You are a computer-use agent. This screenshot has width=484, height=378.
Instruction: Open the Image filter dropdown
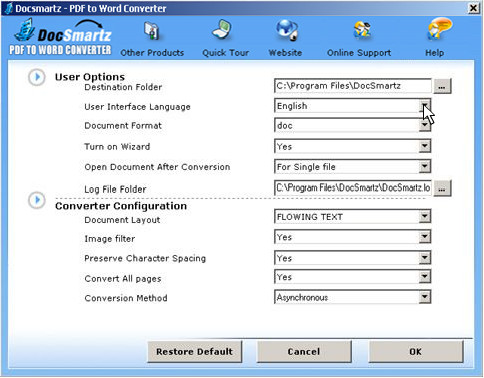(425, 237)
